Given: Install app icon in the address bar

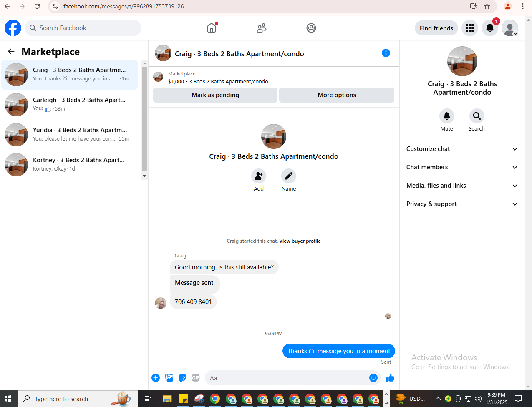Looking at the screenshot, I should pos(474,6).
